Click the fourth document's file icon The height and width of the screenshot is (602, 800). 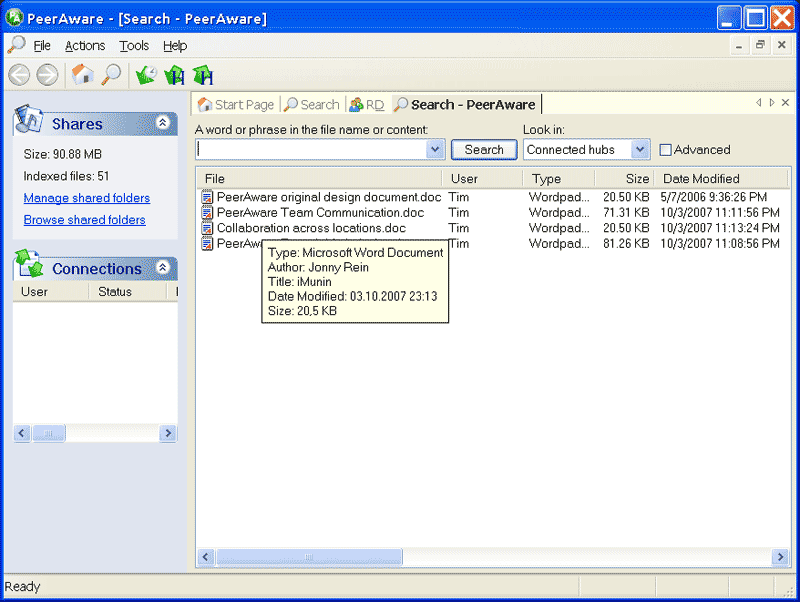(207, 243)
